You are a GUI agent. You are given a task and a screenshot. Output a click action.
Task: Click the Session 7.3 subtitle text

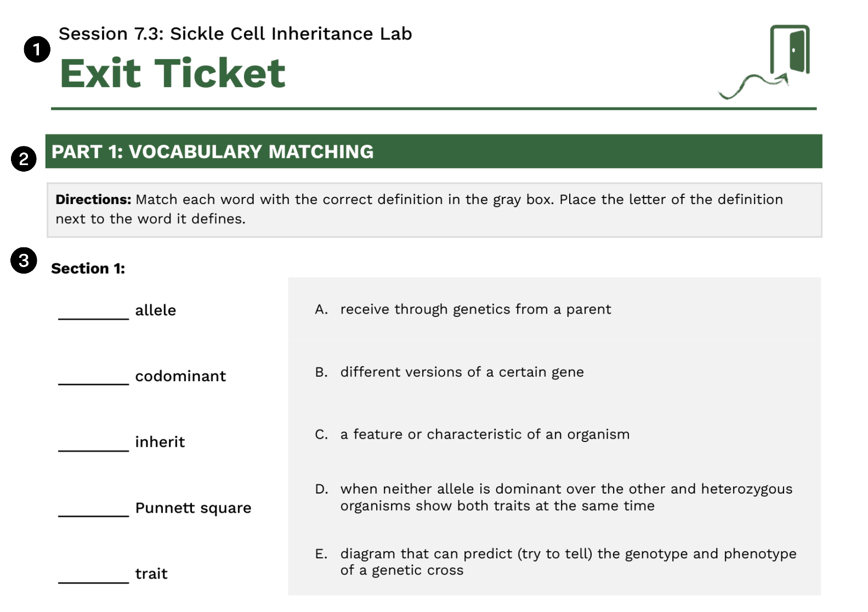(235, 34)
